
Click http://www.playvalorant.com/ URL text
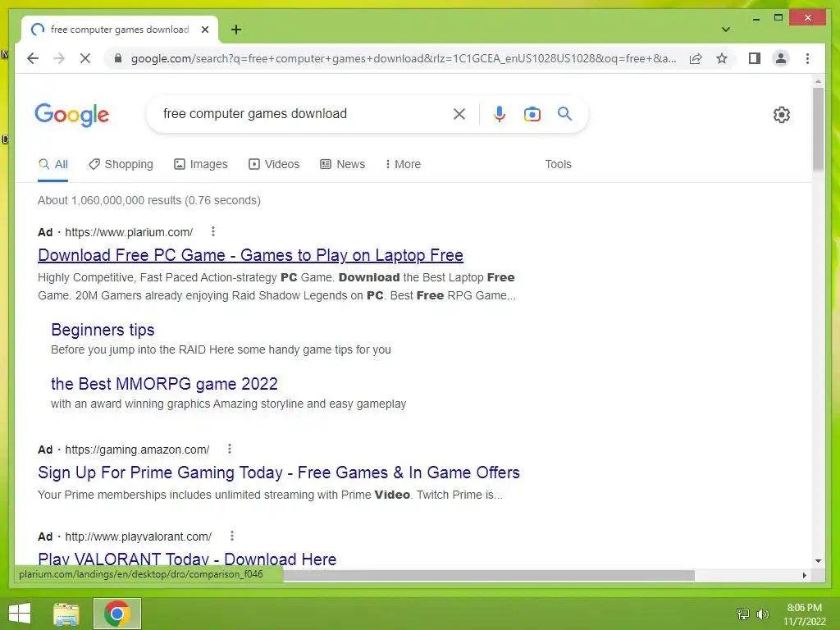click(x=138, y=536)
